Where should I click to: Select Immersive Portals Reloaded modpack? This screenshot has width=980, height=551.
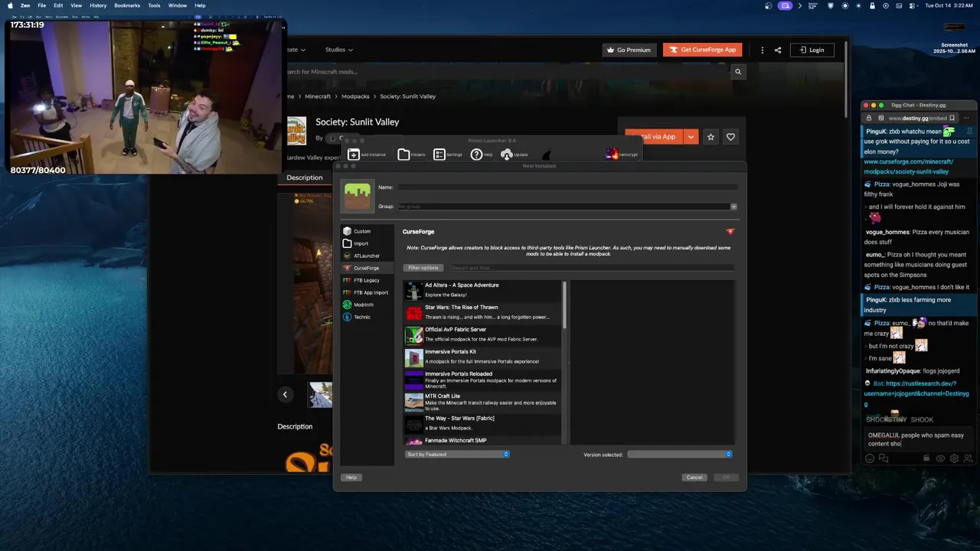pyautogui.click(x=482, y=380)
